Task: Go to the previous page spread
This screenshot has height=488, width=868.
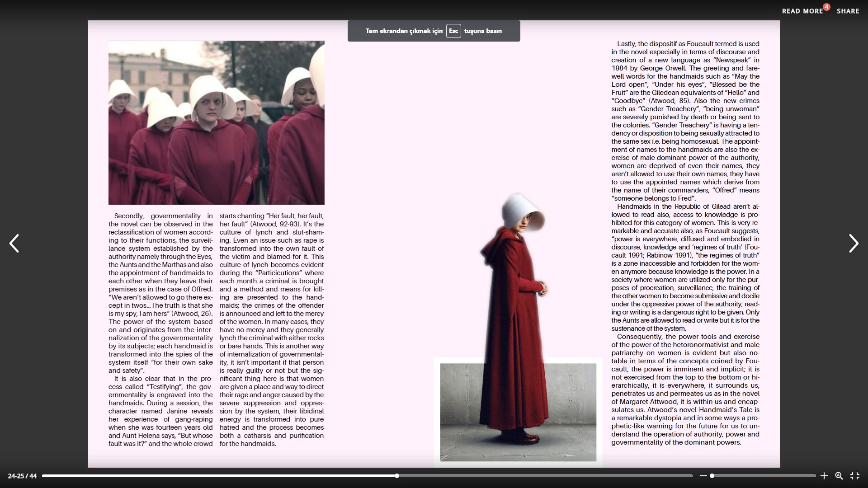Action: pos(14,244)
